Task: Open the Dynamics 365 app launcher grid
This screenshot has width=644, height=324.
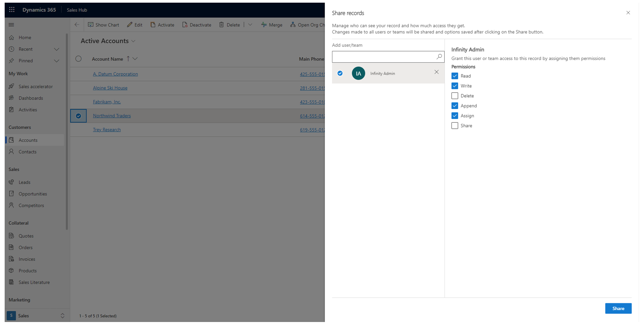Action: pyautogui.click(x=12, y=10)
